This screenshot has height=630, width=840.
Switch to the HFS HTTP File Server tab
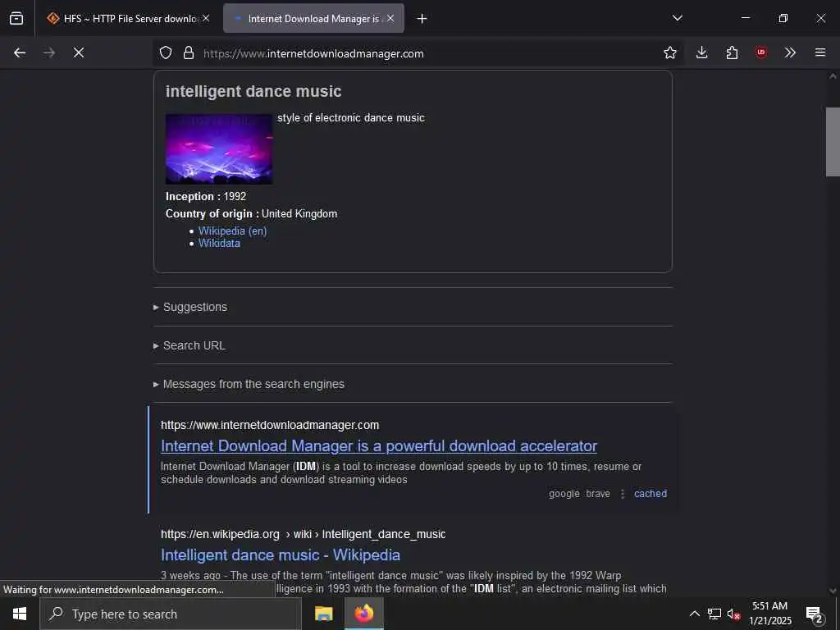click(129, 19)
